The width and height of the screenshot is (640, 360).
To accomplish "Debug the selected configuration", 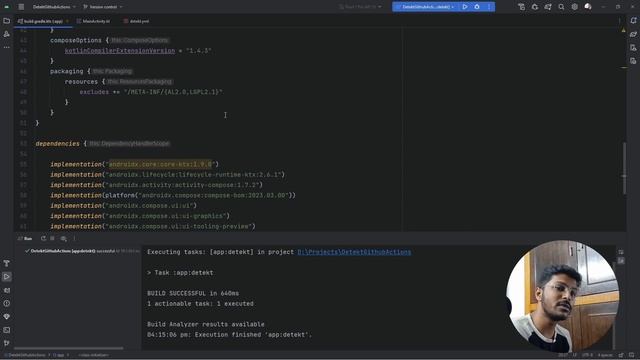I will tap(477, 7).
